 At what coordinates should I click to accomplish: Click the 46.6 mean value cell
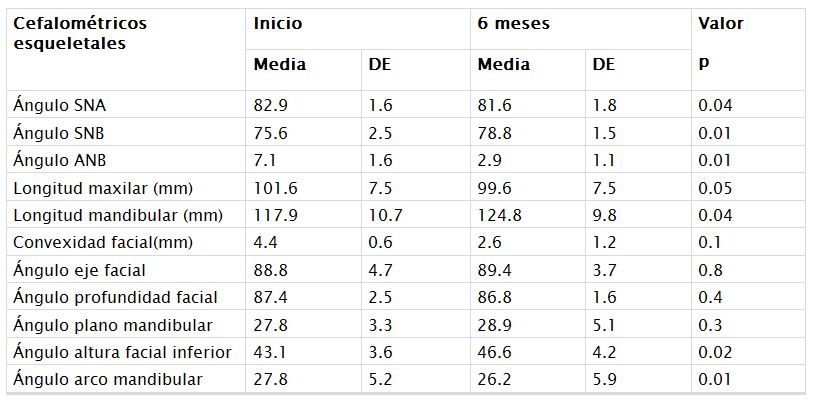[494, 352]
